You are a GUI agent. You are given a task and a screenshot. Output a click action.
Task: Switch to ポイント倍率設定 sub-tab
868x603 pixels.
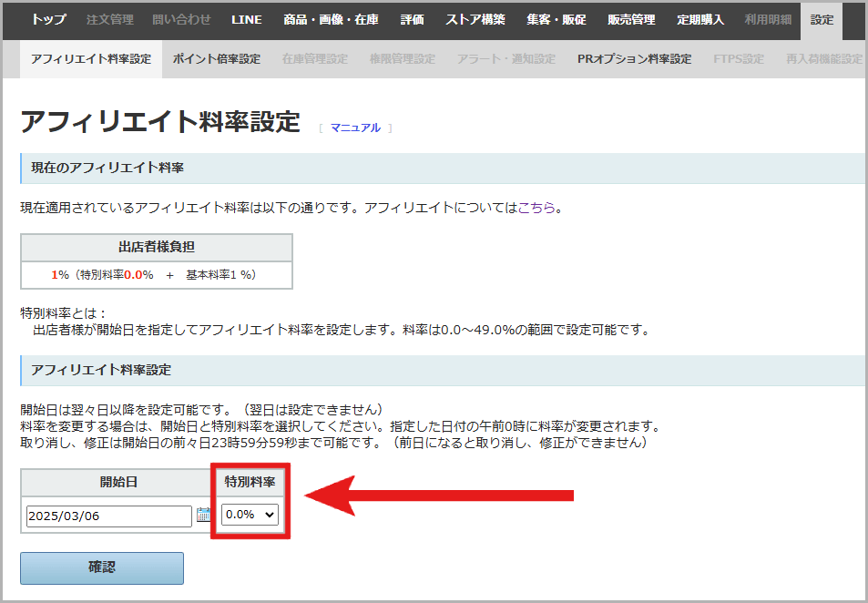click(217, 59)
